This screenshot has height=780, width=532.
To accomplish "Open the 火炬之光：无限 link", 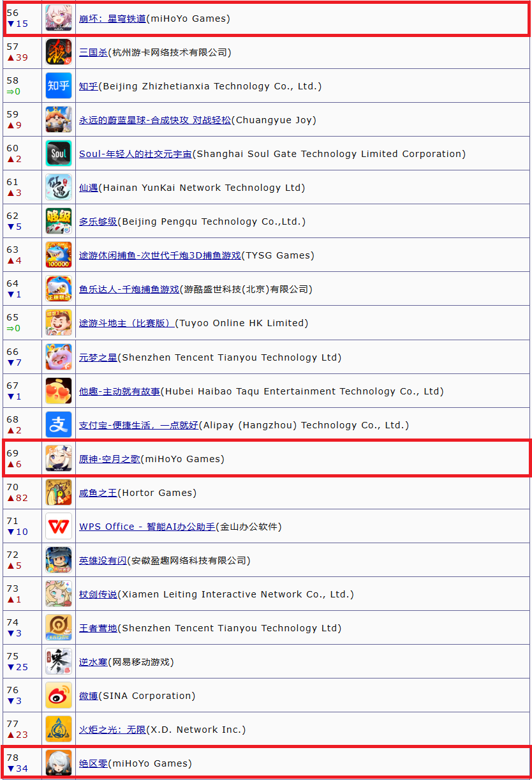I will pyautogui.click(x=112, y=730).
